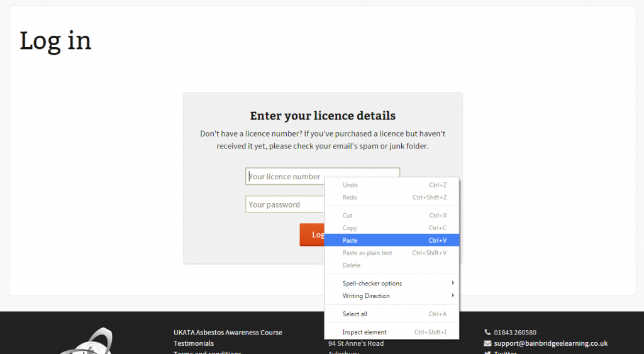Visit the Testimonials footer link
Viewport: 644px width, 354px height.
(x=194, y=343)
